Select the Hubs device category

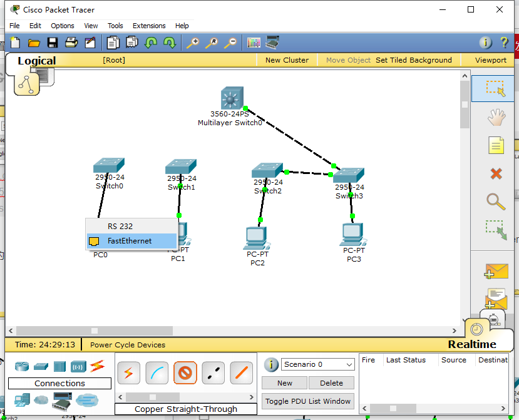59,366
